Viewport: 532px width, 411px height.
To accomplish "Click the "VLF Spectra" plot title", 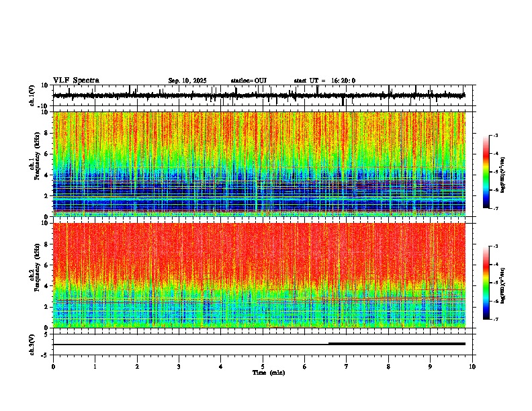I will tap(76, 81).
